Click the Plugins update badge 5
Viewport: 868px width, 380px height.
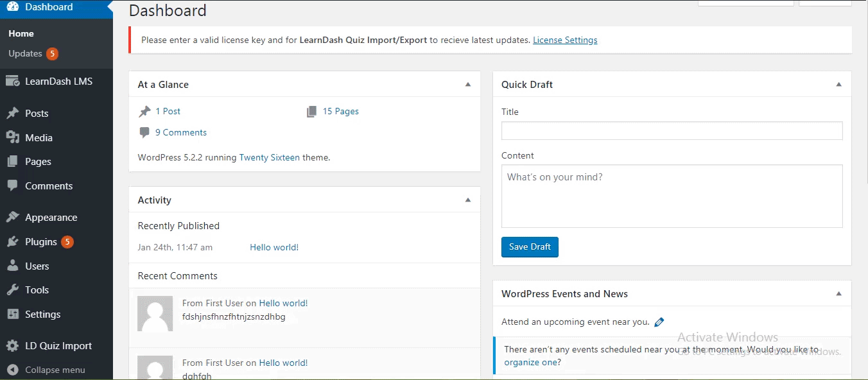tap(67, 242)
